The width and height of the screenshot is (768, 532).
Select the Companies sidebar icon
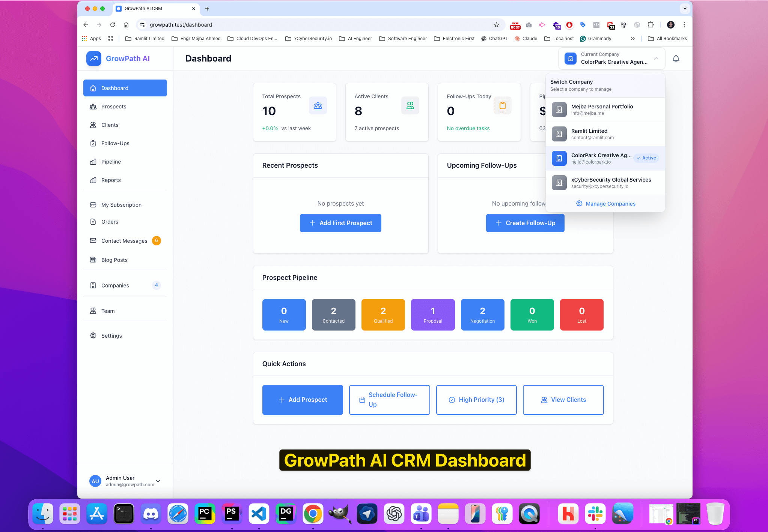(x=93, y=285)
